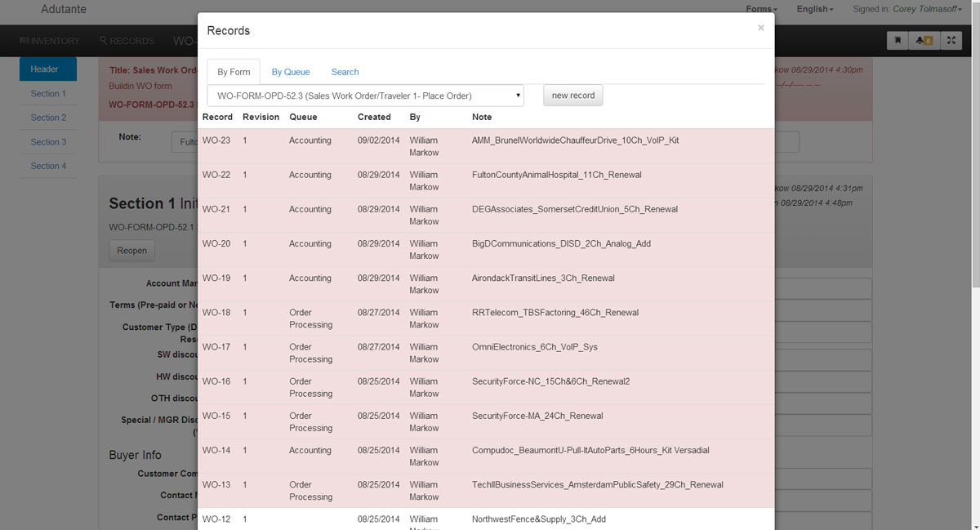Open record WO-22

pyautogui.click(x=216, y=175)
